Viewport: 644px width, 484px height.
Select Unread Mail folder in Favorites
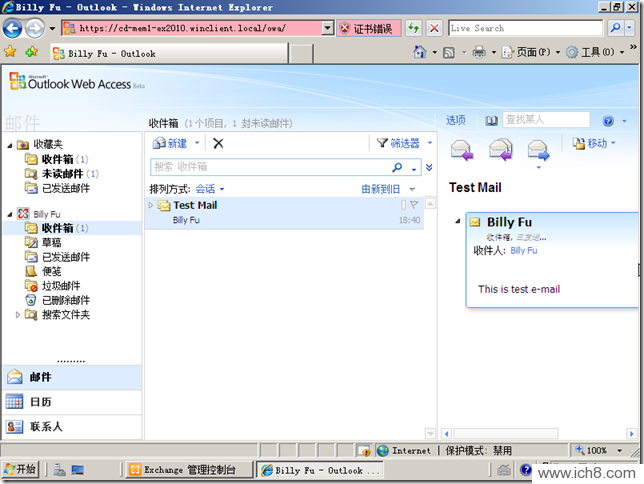[61, 174]
